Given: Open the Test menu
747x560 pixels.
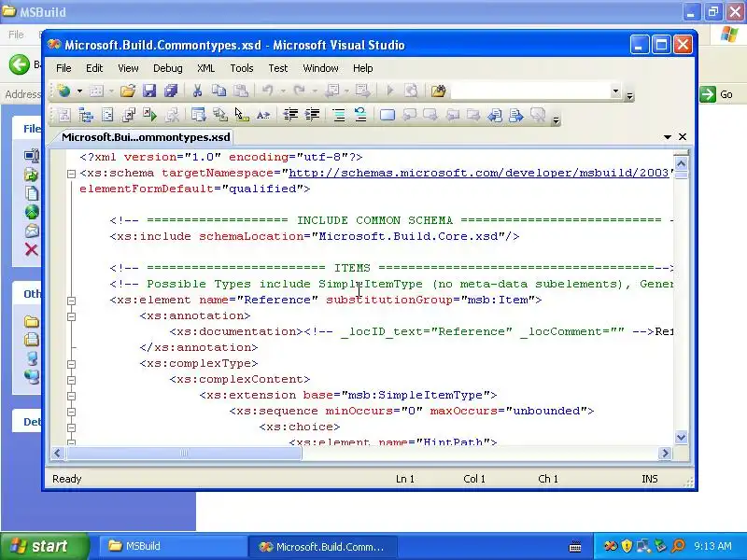Looking at the screenshot, I should (x=277, y=68).
